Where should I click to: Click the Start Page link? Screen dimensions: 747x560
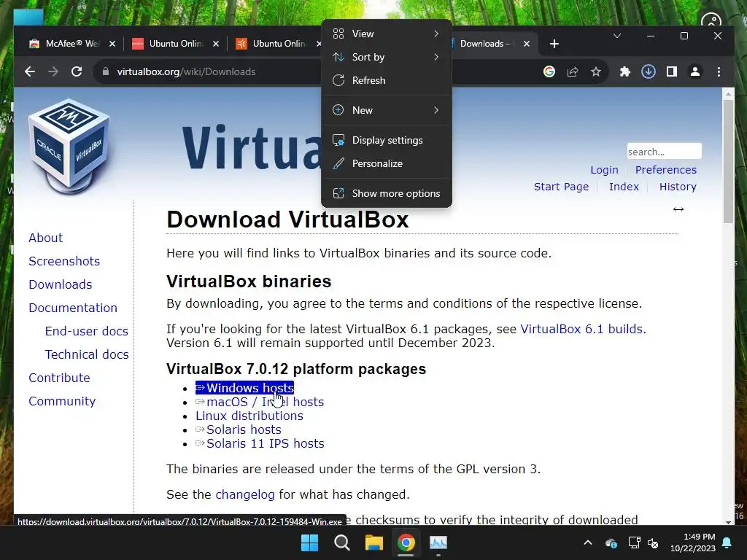pyautogui.click(x=561, y=187)
